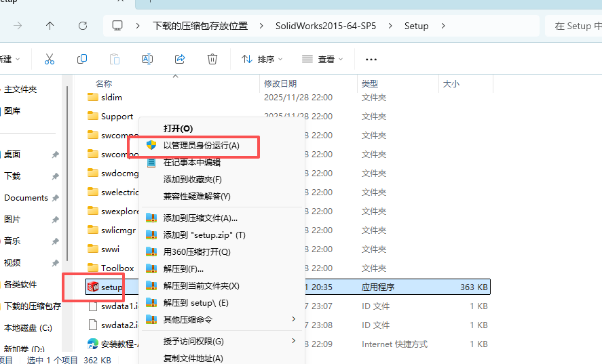Click the Toolbox folder icon

[x=93, y=268]
